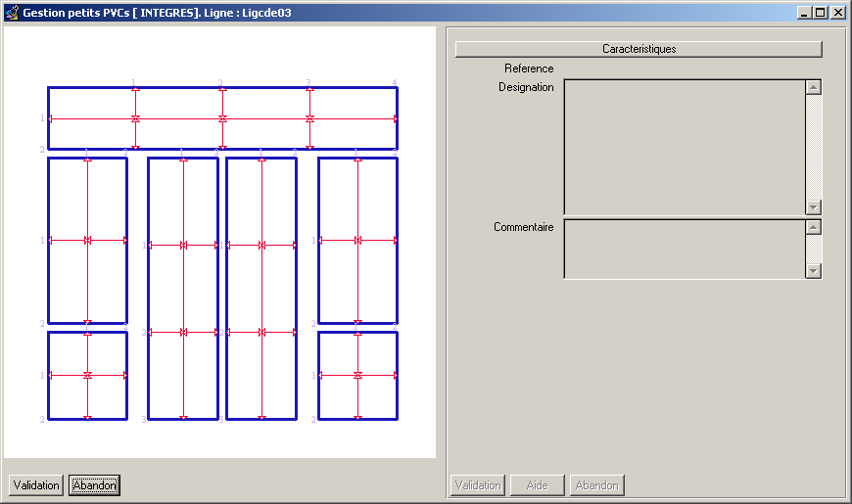Click the right panel's Abandon button
The width and height of the screenshot is (852, 504).
[x=596, y=485]
